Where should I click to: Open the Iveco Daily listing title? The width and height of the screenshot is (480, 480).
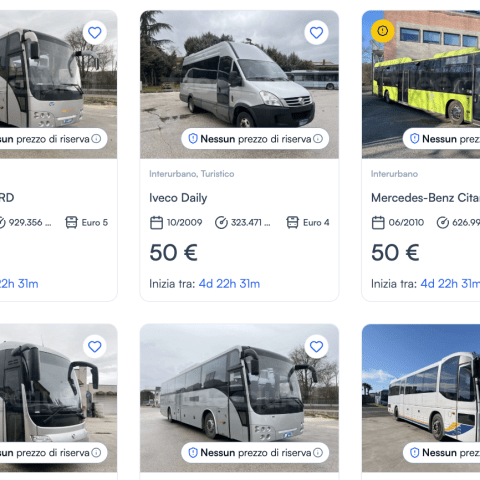click(x=178, y=198)
